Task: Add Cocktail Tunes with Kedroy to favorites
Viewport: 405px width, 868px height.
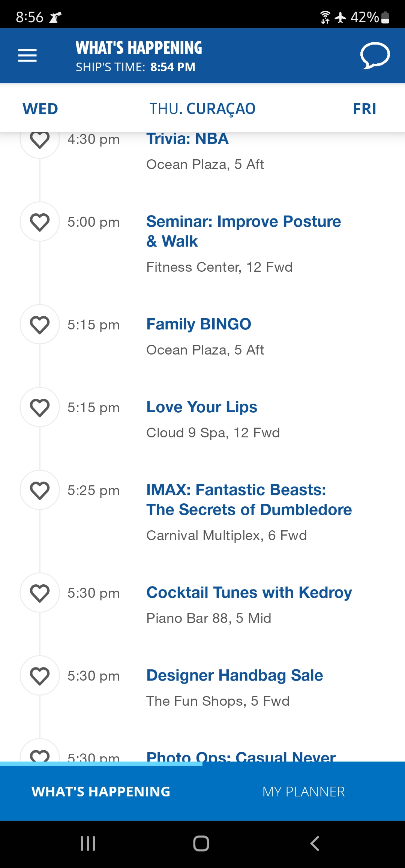Action: coord(40,593)
